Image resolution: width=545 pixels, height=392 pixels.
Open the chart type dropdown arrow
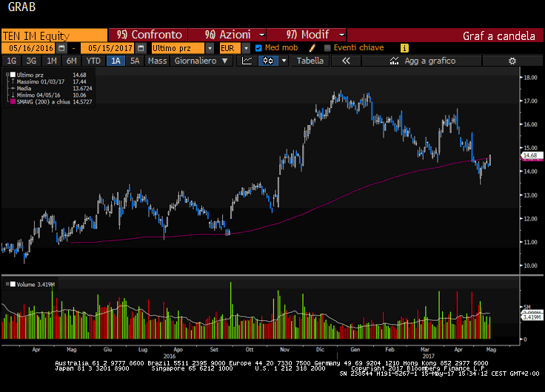click(284, 61)
